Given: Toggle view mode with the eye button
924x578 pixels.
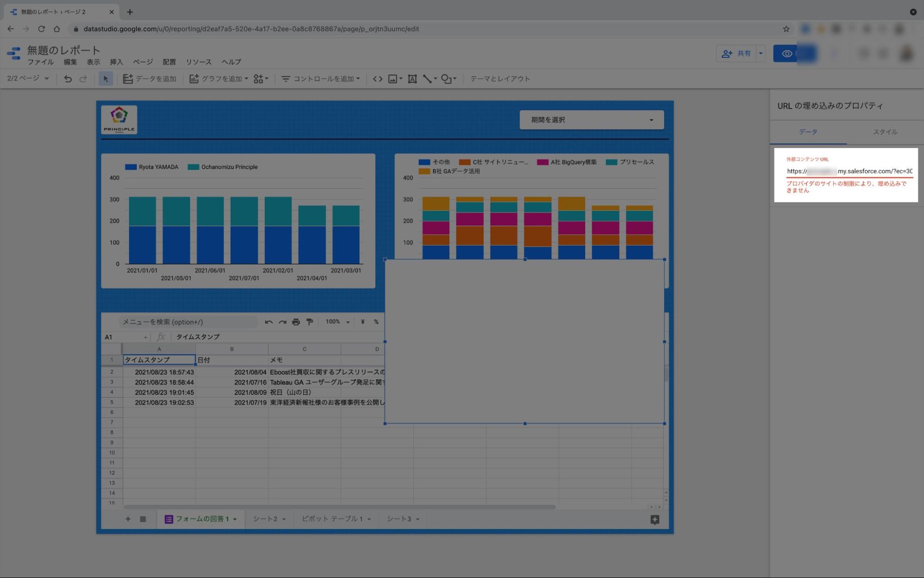Looking at the screenshot, I should [x=787, y=54].
